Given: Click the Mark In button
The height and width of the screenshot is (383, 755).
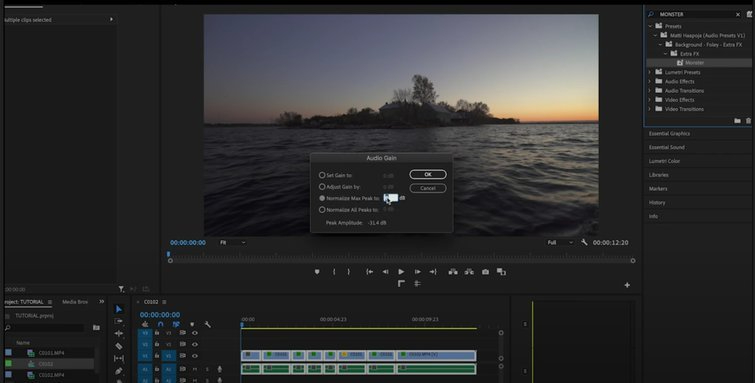Looking at the screenshot, I should click(334, 272).
